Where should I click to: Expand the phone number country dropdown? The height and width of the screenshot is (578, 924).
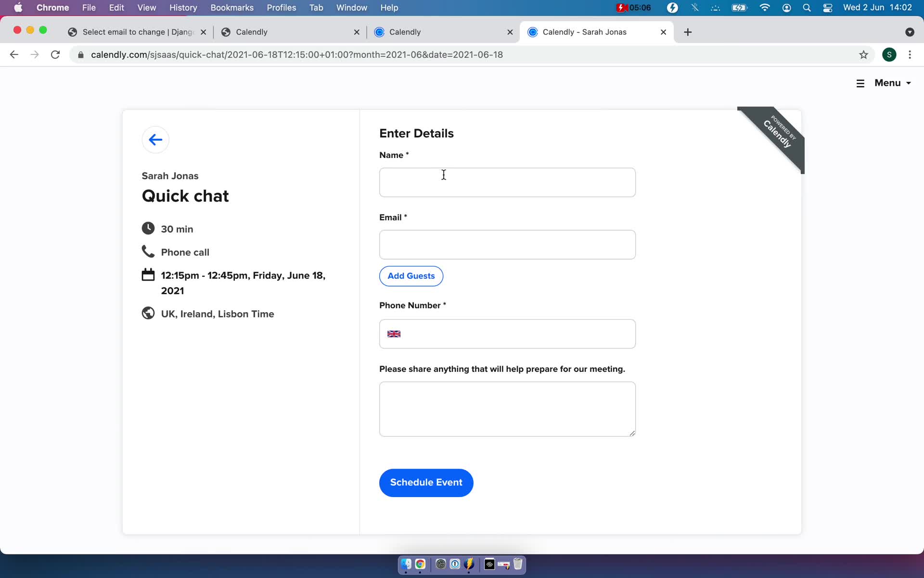(394, 333)
